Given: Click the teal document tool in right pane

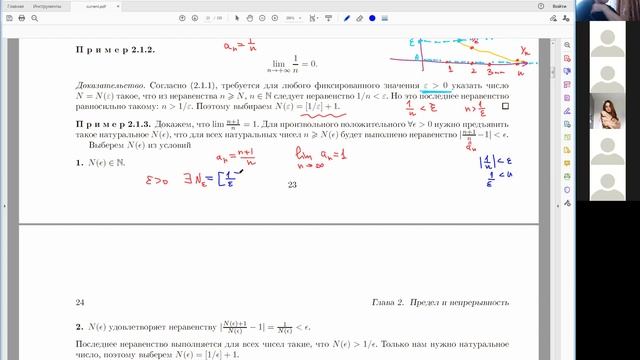Looking at the screenshot, I should tap(567, 124).
